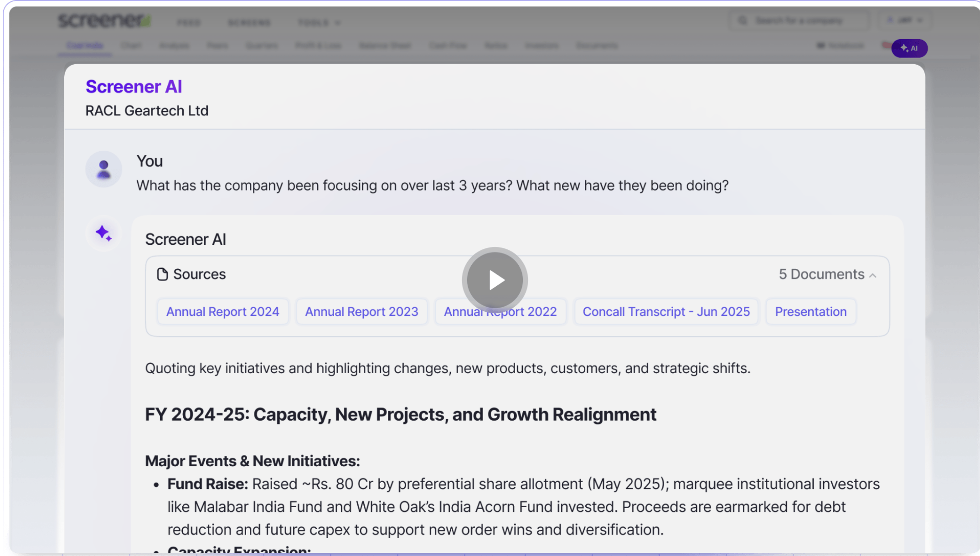Switch to the Documents tab
Screen dimensions: 980x556
click(597, 46)
